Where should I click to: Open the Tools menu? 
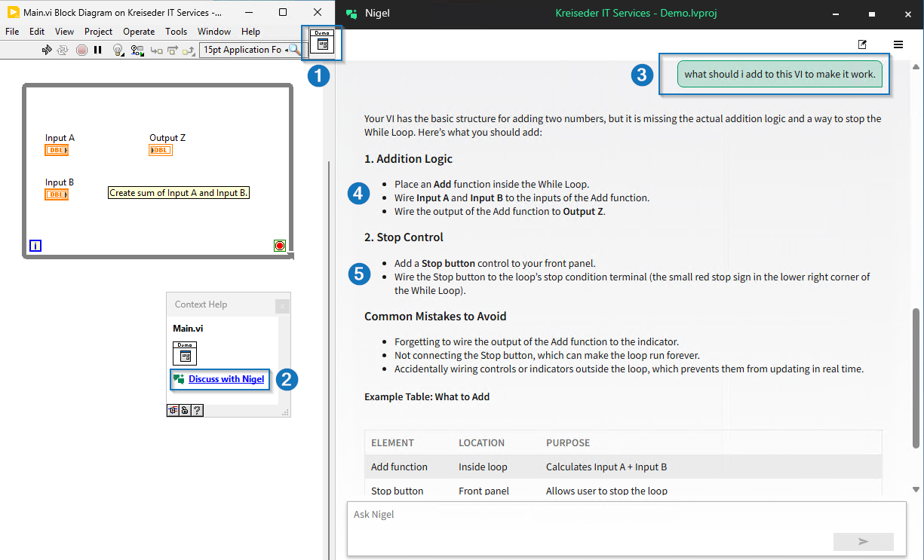pyautogui.click(x=176, y=32)
